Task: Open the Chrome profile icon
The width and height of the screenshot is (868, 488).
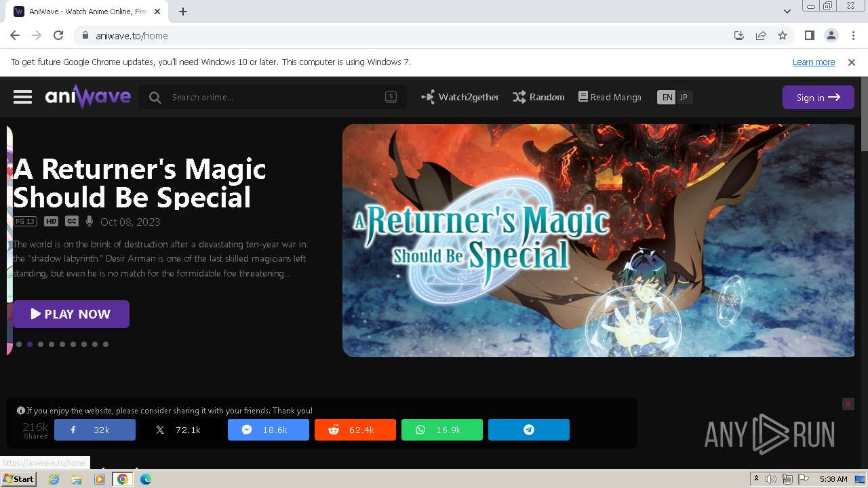Action: [831, 35]
